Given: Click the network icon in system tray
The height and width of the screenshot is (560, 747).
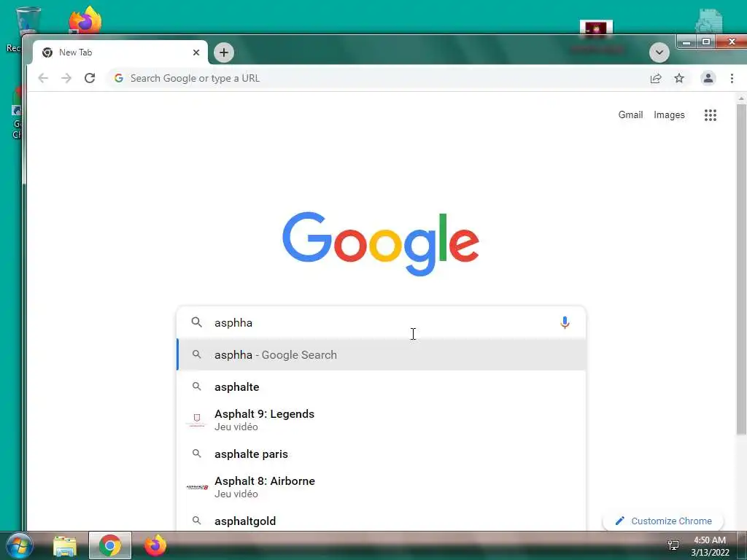Looking at the screenshot, I should point(673,545).
